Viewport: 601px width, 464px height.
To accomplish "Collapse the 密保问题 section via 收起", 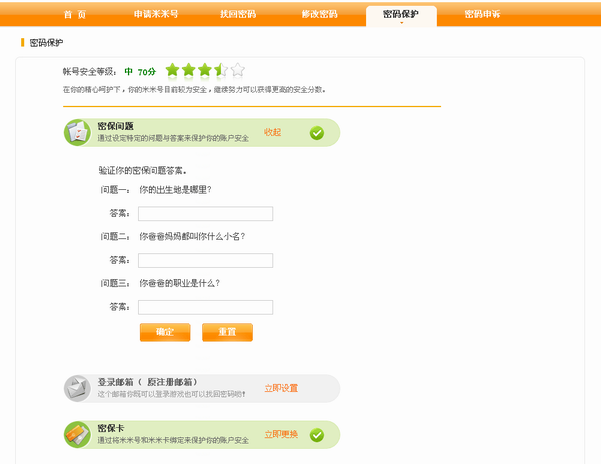I will point(272,132).
